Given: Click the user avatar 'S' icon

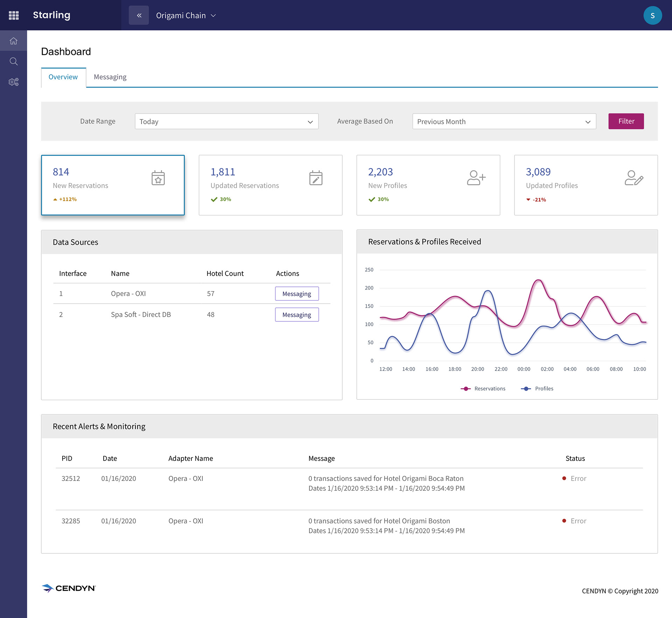Looking at the screenshot, I should click(x=652, y=15).
